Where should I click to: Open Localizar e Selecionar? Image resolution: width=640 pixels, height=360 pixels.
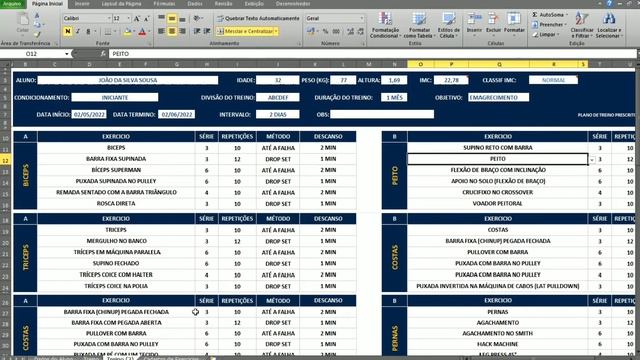(609, 25)
